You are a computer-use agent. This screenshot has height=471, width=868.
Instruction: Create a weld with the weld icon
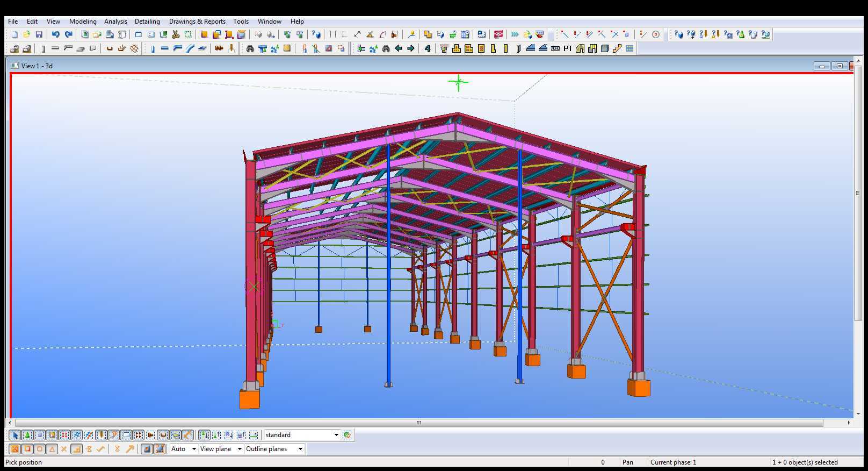point(232,48)
